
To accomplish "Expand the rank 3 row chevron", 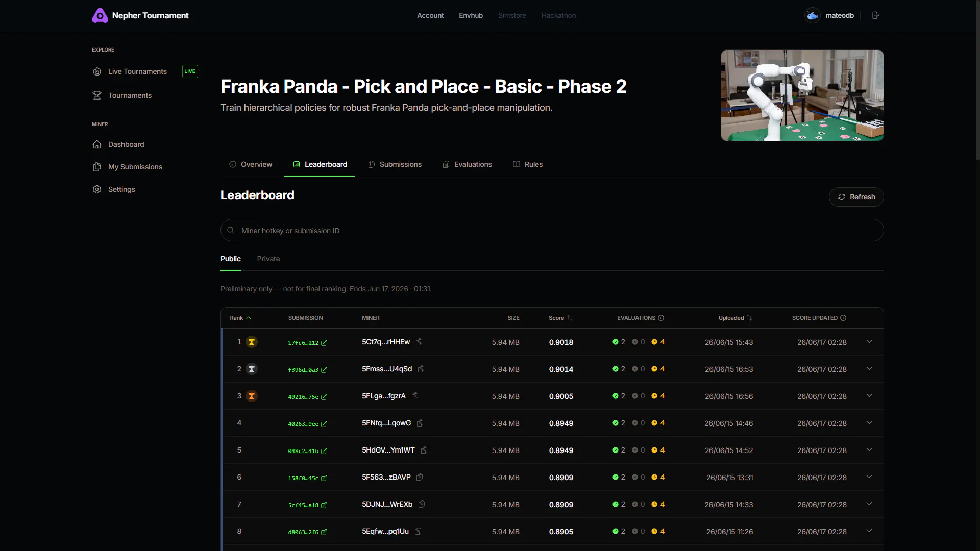I will click(869, 395).
